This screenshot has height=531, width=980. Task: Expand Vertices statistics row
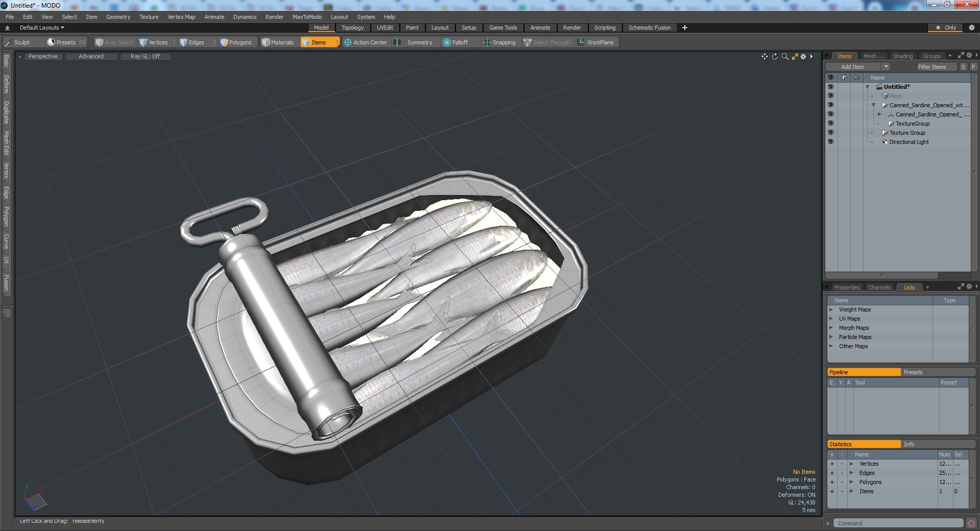851,464
